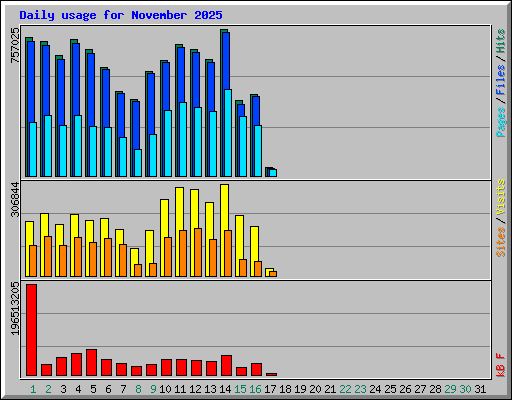Click the 'Pages' legend label

point(501,122)
